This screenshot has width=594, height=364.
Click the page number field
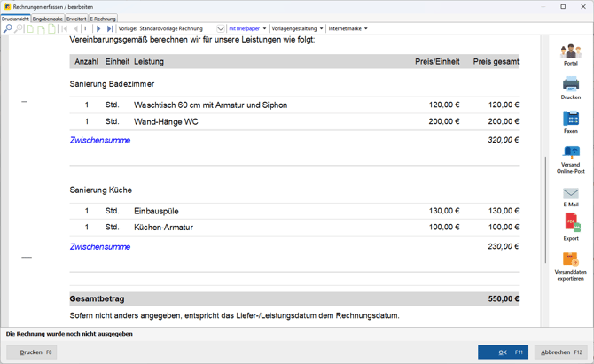click(x=87, y=28)
